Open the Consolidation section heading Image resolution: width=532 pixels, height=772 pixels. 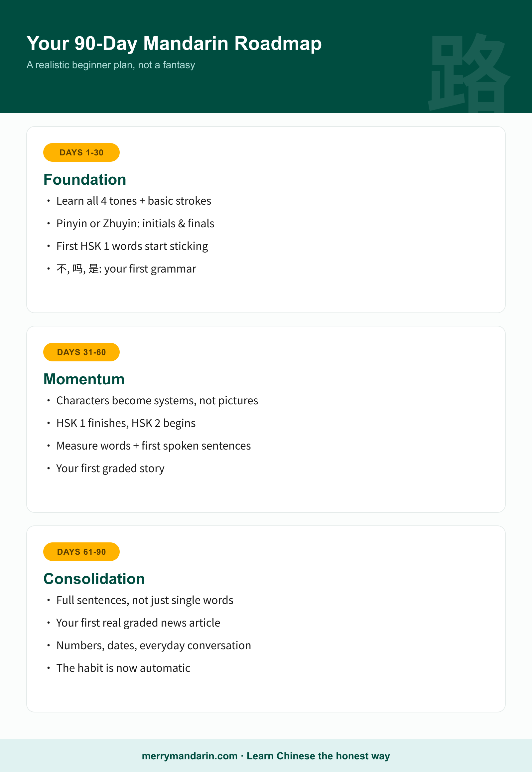94,579
